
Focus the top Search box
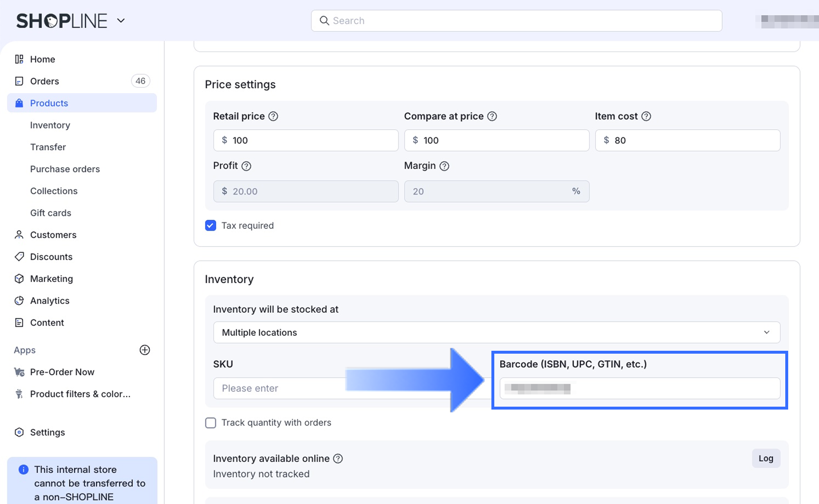click(x=516, y=21)
